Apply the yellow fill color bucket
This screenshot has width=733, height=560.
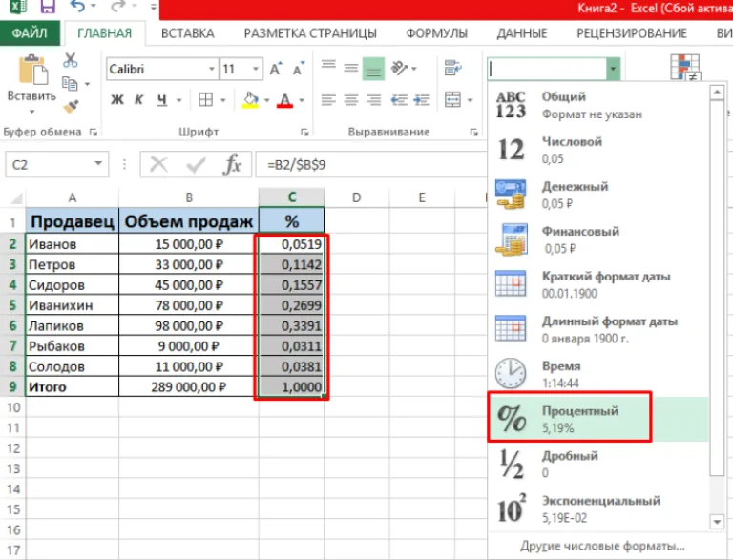(251, 100)
